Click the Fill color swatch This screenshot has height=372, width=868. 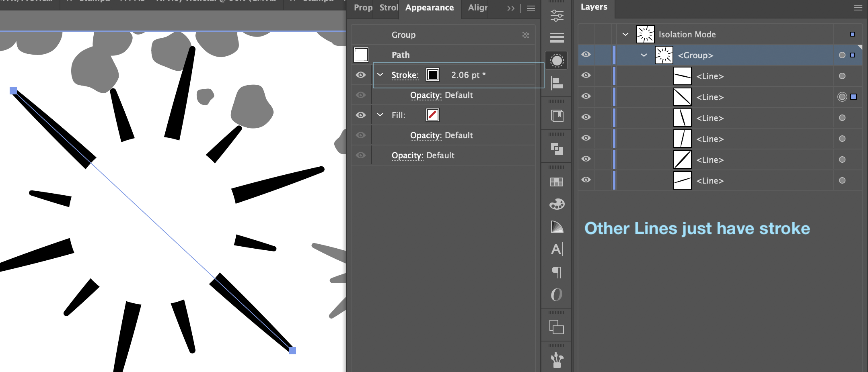tap(433, 115)
